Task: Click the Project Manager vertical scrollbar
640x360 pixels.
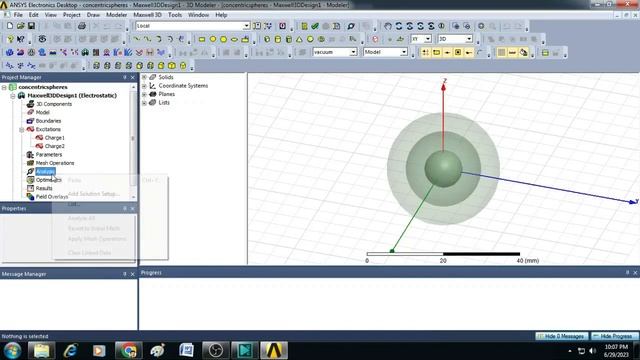Action: (x=133, y=139)
